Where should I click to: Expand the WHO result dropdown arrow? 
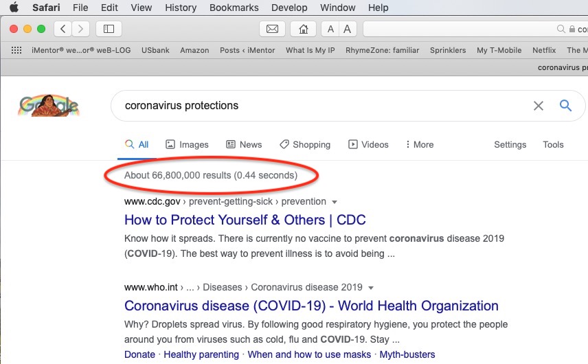coord(371,288)
